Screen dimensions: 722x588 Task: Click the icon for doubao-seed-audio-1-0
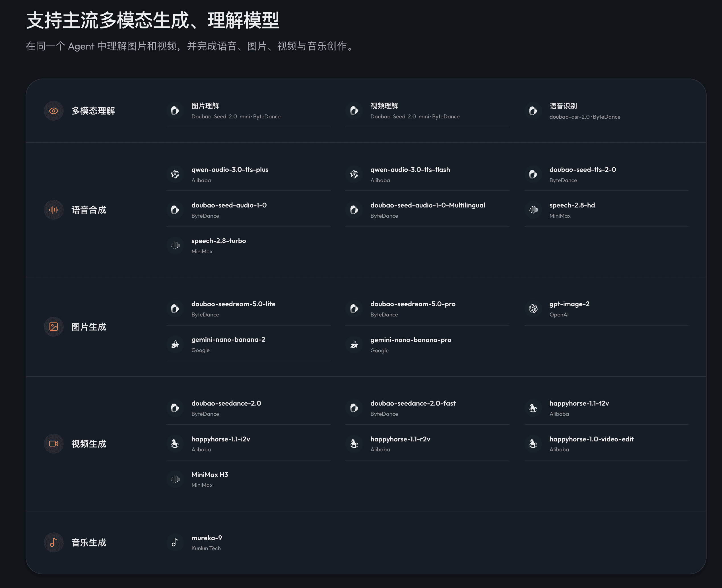[x=175, y=210]
